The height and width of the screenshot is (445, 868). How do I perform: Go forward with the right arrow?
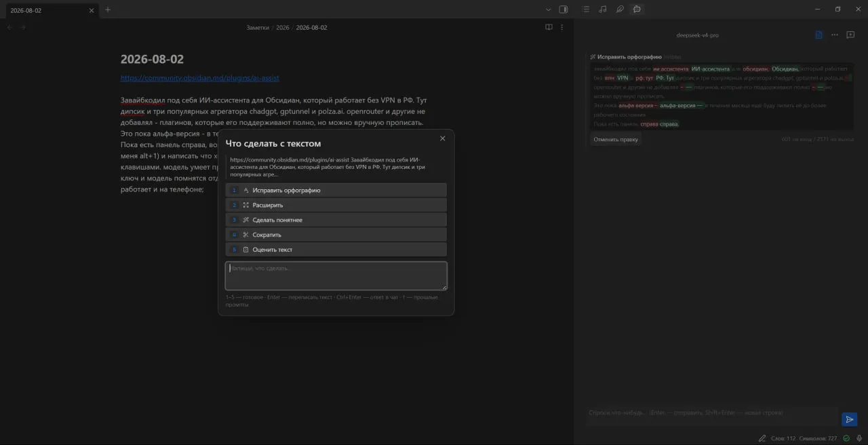click(x=23, y=27)
